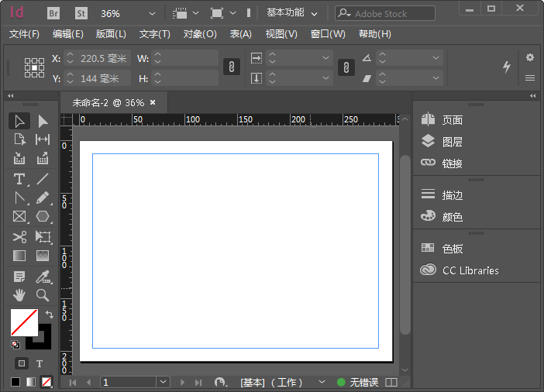Open control panel settings gear
Viewport: 544px width, 392px height.
coord(530,57)
